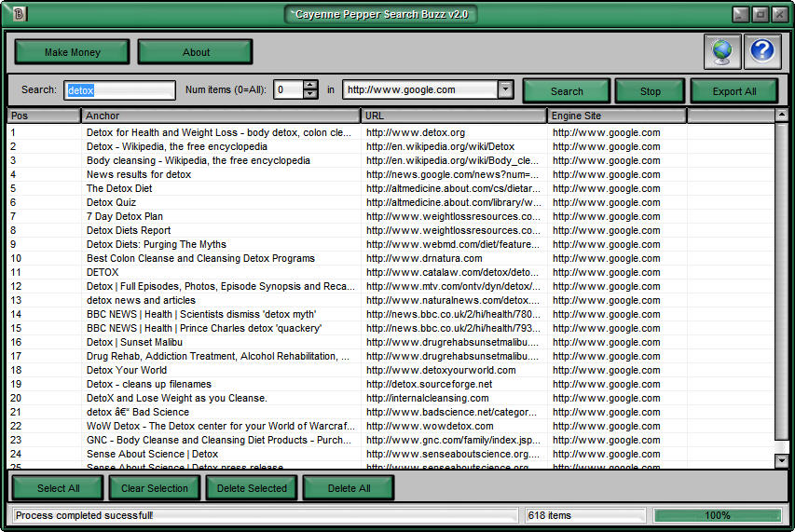
Task: Select 'Body cleansing - Wikipedia' row
Action: [x=391, y=160]
